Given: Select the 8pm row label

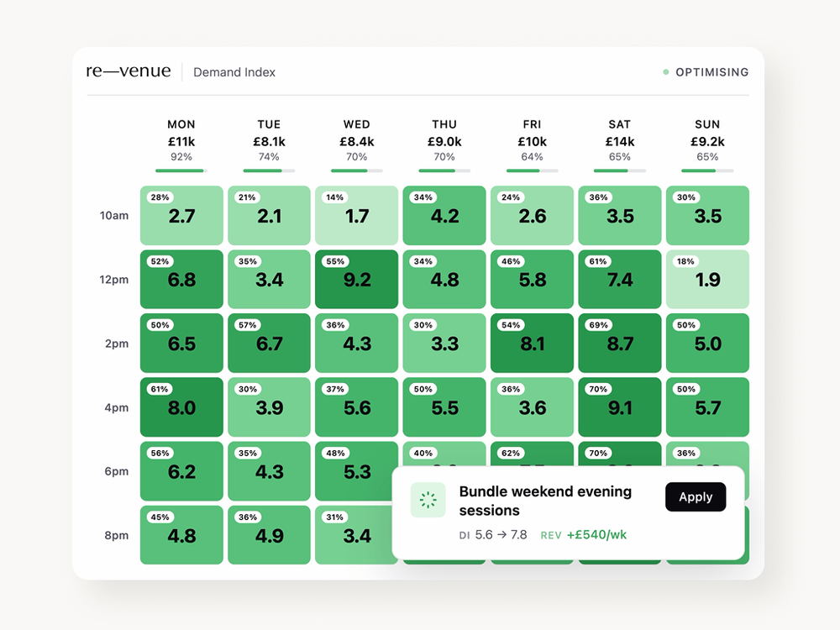Looking at the screenshot, I should click(x=116, y=535).
